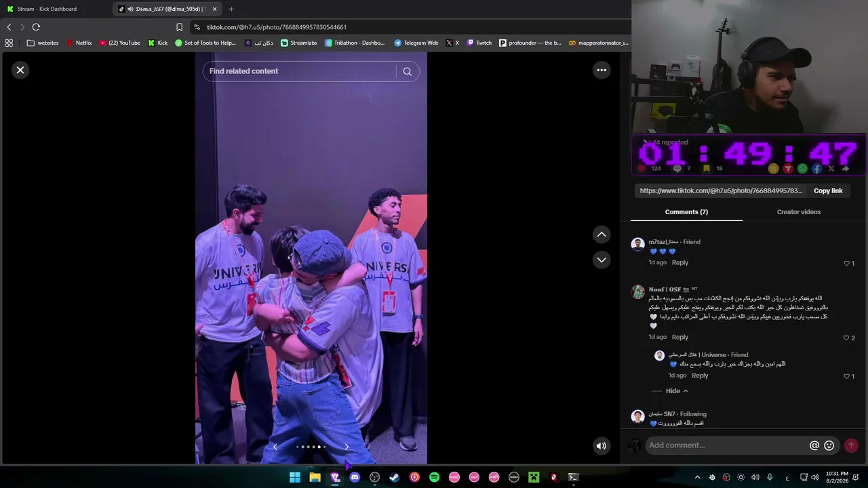Close the TikTok photo viewer
868x488 pixels.
pyautogui.click(x=20, y=70)
